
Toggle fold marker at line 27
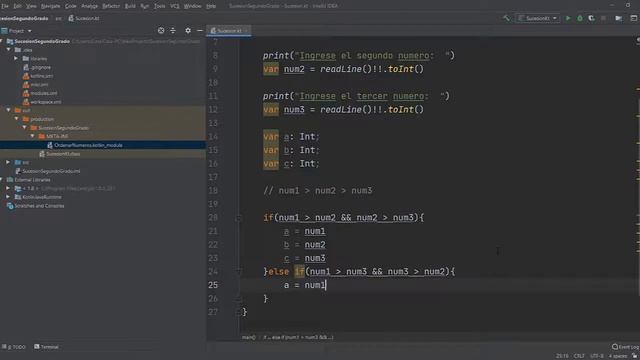coord(238,312)
